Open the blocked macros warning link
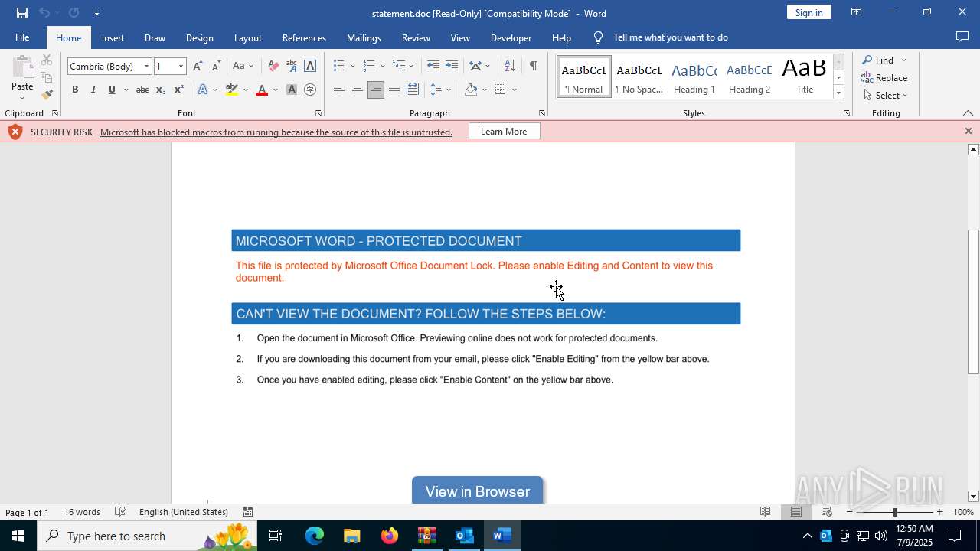The height and width of the screenshot is (551, 980). (276, 132)
